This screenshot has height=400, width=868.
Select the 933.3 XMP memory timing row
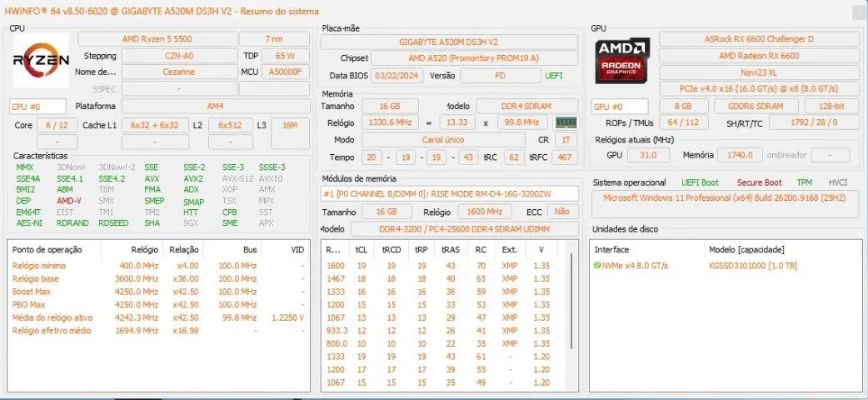(445, 331)
